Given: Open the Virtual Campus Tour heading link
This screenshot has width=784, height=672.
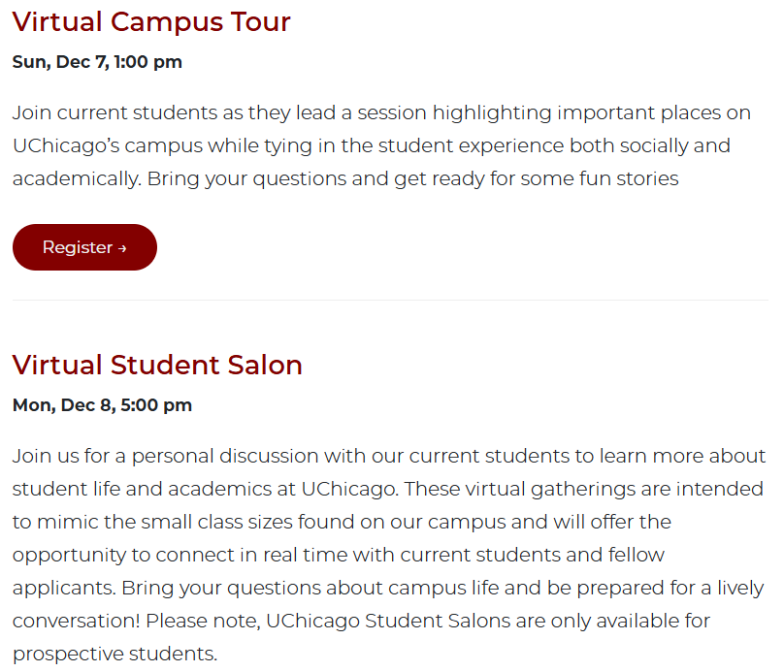Looking at the screenshot, I should pos(151,21).
